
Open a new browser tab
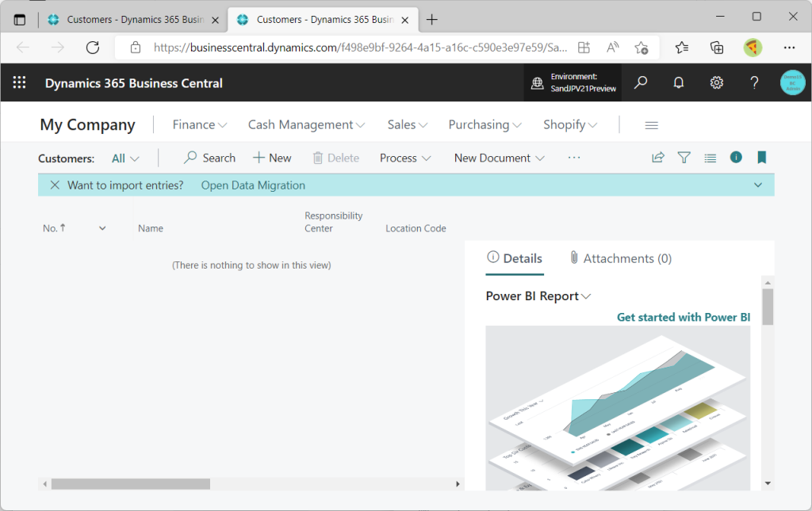point(432,20)
